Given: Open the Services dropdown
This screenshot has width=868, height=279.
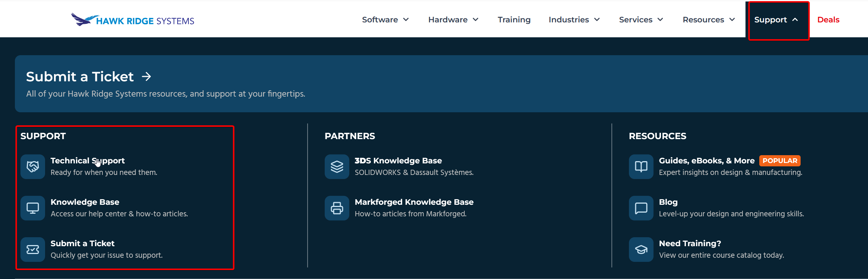Looking at the screenshot, I should coord(641,20).
